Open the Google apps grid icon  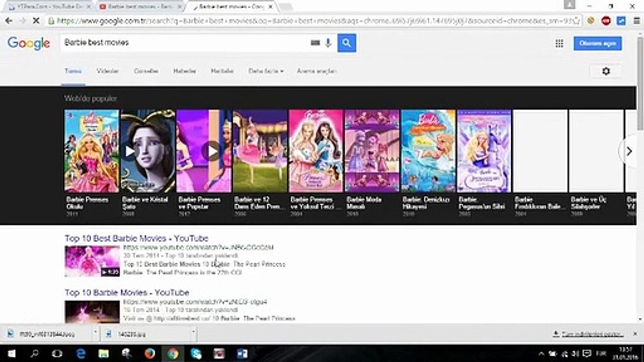pos(559,44)
